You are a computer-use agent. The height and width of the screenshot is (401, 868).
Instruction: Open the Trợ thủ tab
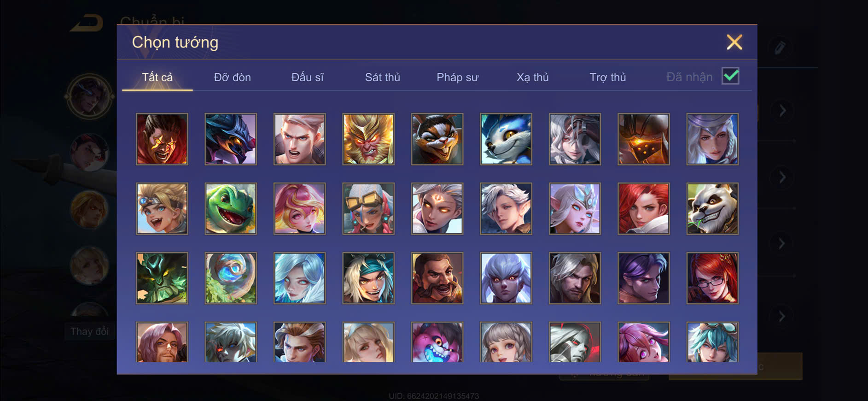607,77
